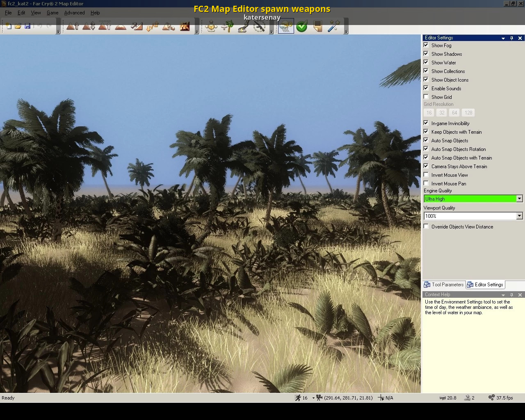Click the cursor position crosshair icon

tap(381, 397)
